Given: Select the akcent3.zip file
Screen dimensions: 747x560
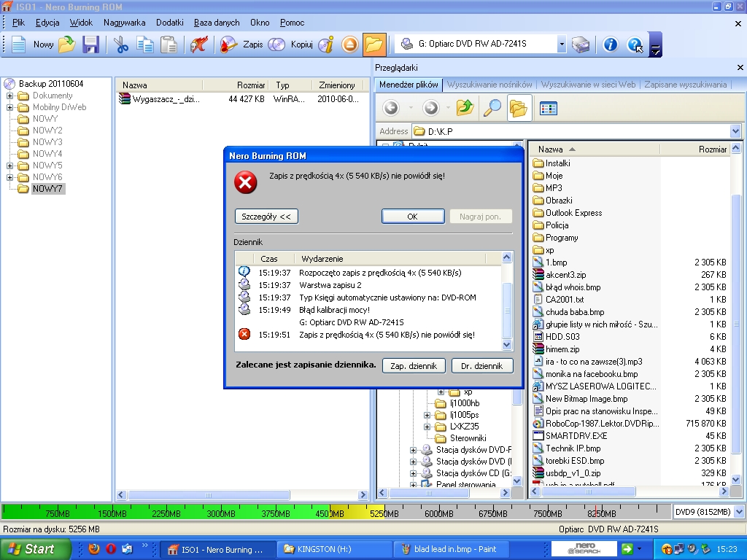Looking at the screenshot, I should coord(566,275).
